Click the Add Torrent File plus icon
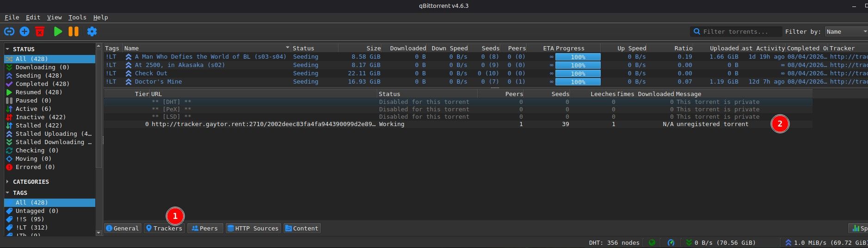Image resolution: width=868 pixels, height=248 pixels. tap(25, 31)
